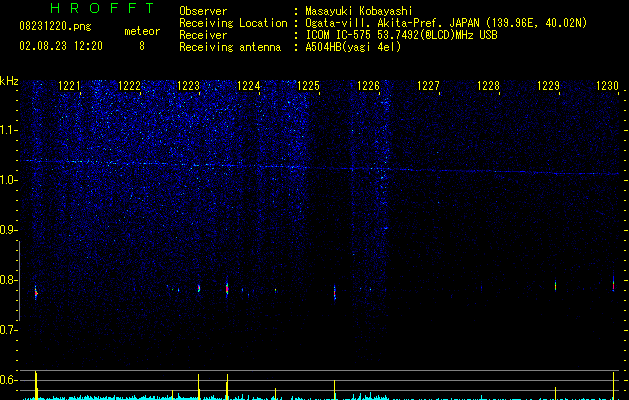
Task: Click the 0.8 kHz axis label
Action: point(8,280)
